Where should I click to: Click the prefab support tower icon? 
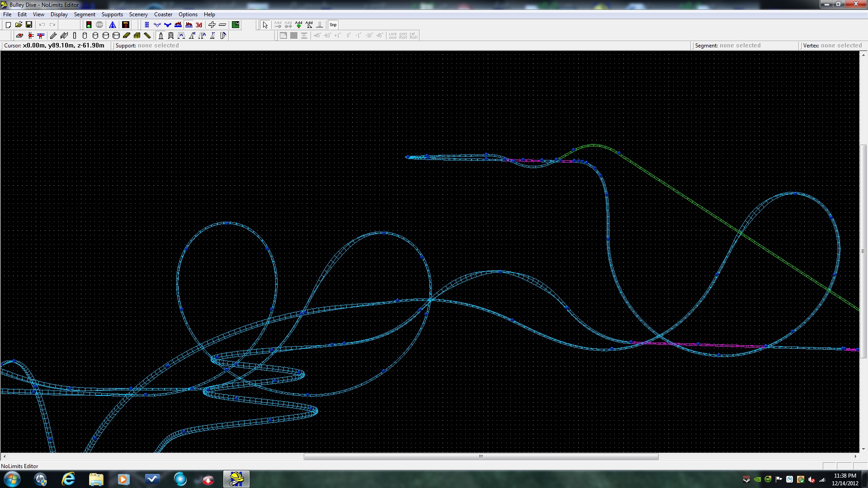(x=171, y=36)
